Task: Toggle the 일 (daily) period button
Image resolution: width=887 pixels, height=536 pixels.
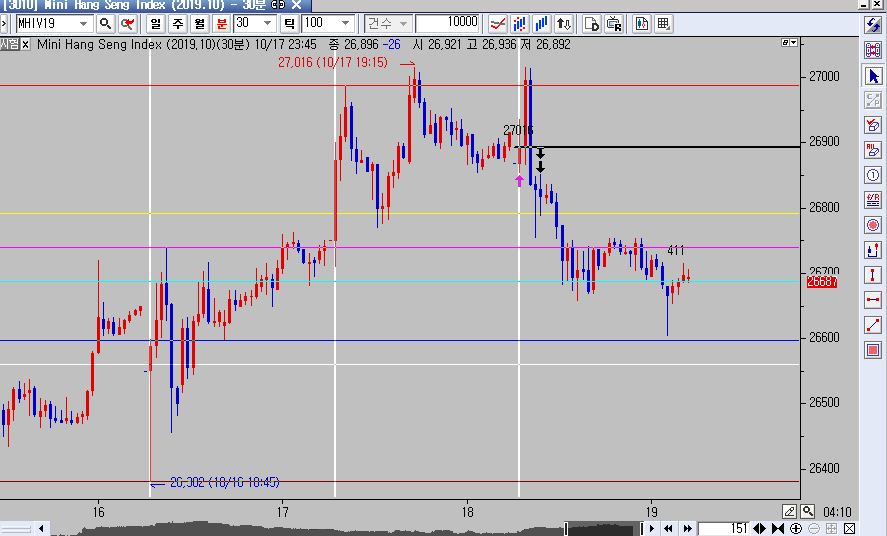Action: tap(155, 23)
